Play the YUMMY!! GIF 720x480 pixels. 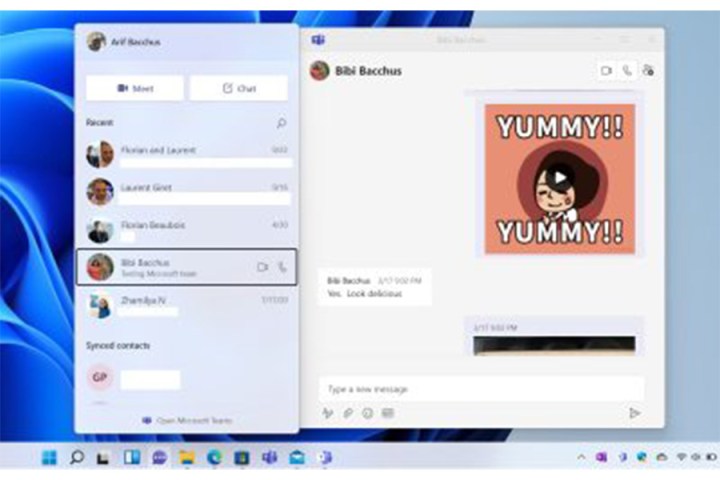560,177
